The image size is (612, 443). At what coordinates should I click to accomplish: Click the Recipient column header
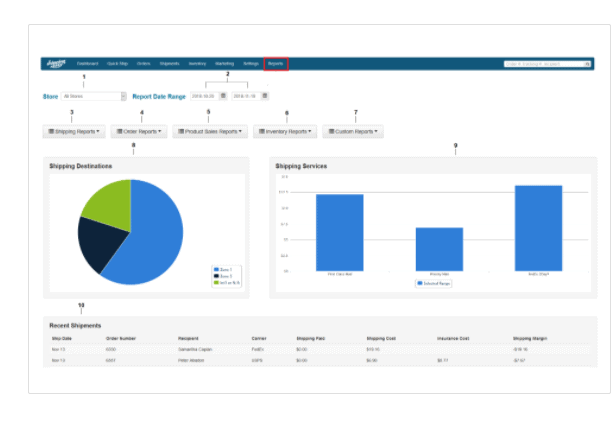[188, 338]
